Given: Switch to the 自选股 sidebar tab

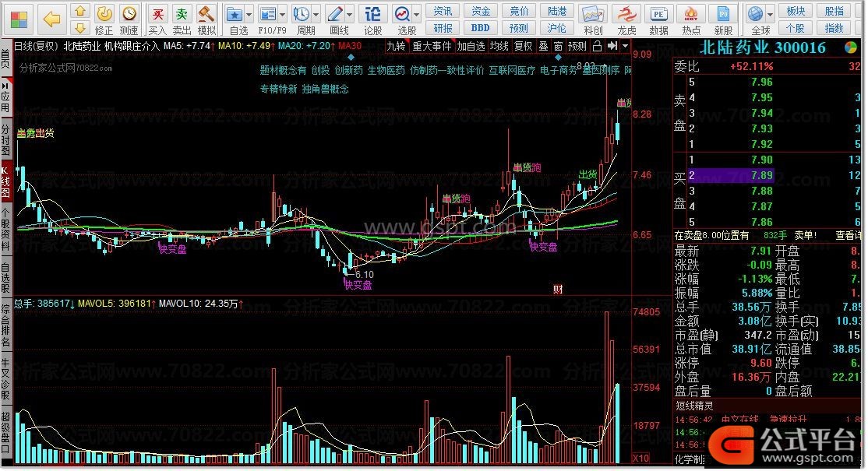Looking at the screenshot, I should point(5,277).
